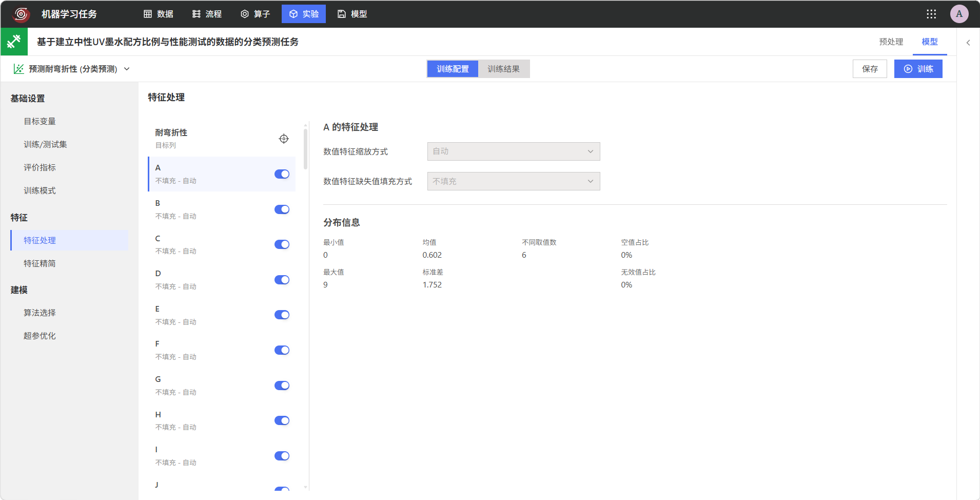Toggle feature I switch
The height and width of the screenshot is (500, 980).
pyautogui.click(x=282, y=456)
